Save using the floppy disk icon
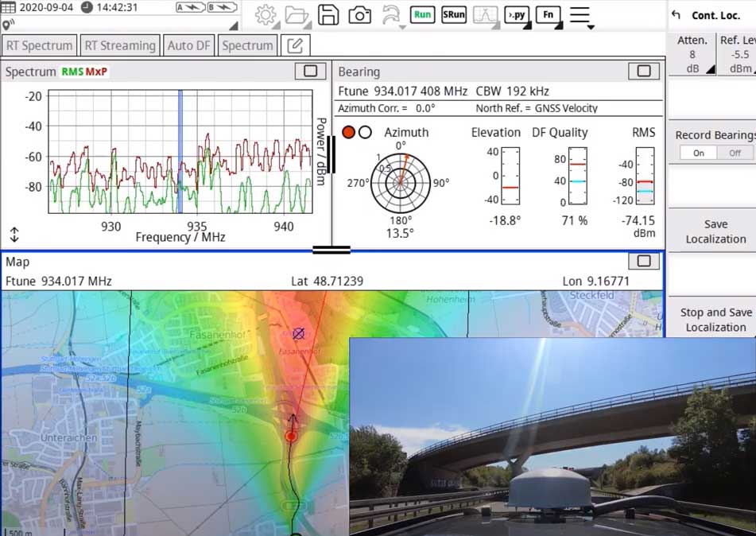Image resolution: width=756 pixels, height=536 pixels. [328, 15]
